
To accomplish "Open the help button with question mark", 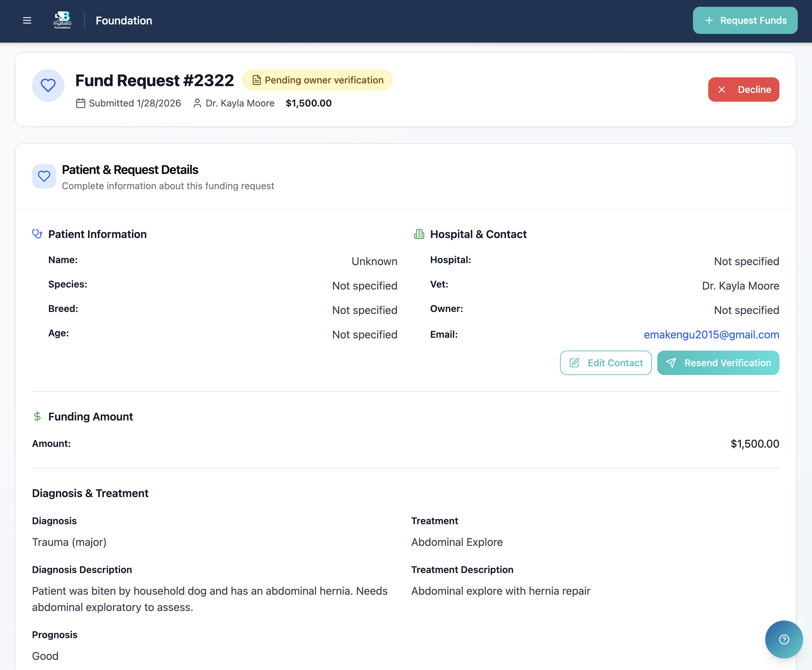I will (x=784, y=639).
